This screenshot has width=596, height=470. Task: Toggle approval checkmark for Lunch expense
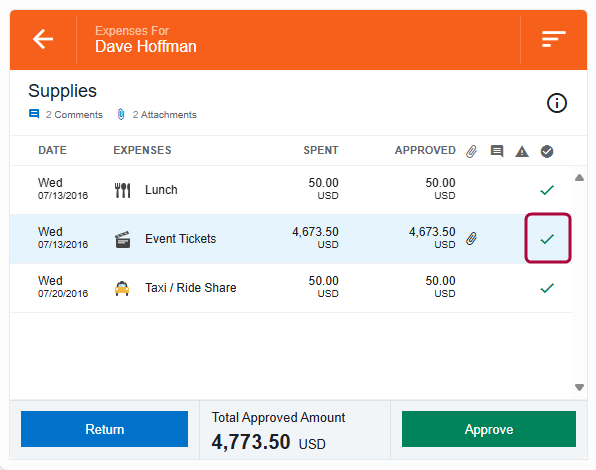point(547,190)
